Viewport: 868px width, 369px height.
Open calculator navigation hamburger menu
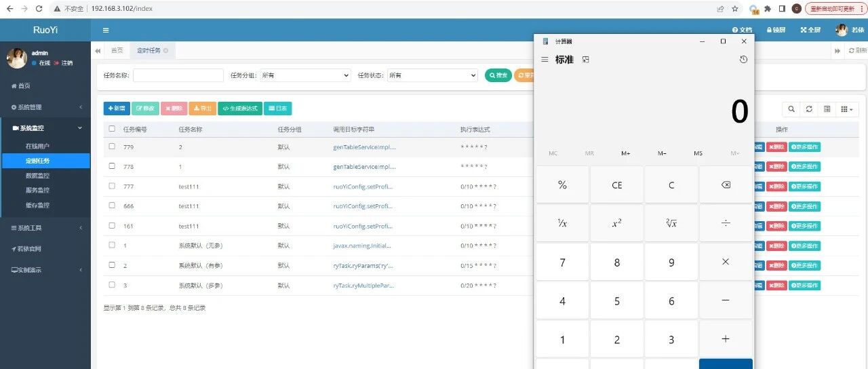pyautogui.click(x=545, y=60)
